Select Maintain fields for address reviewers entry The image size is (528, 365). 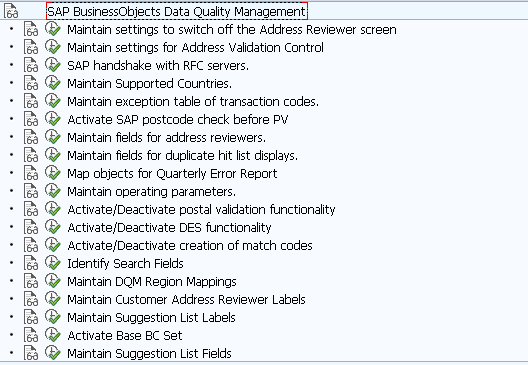167,137
